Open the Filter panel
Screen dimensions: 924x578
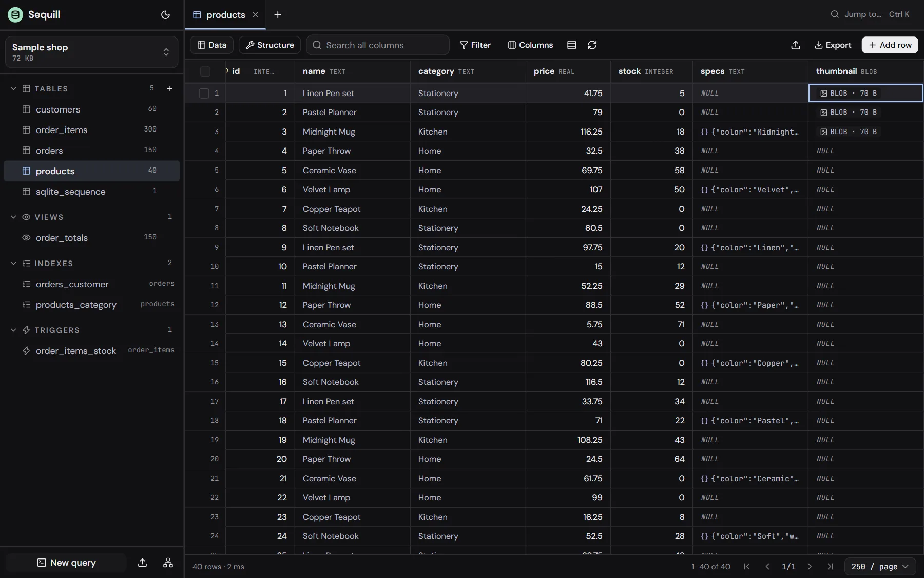coord(475,45)
